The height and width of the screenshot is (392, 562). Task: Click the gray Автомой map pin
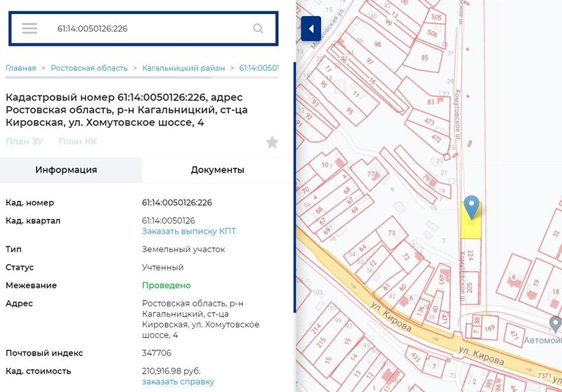point(556,324)
